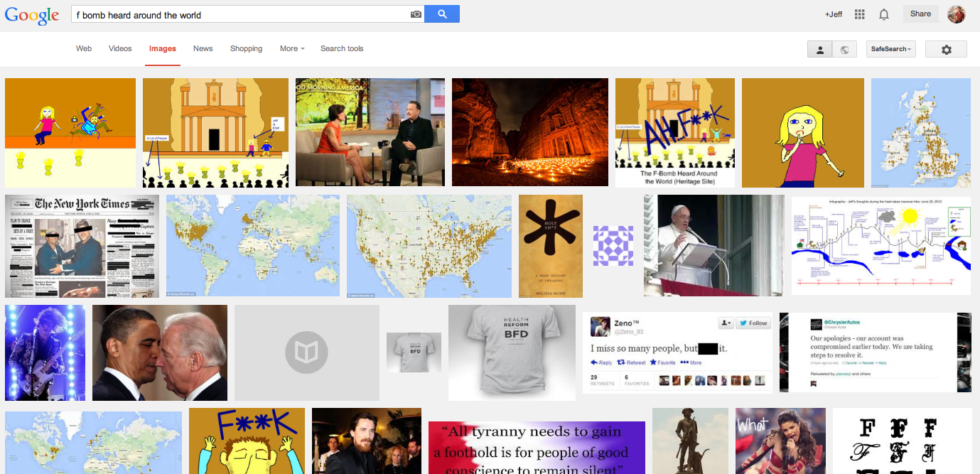Click the Share button

pos(920,14)
